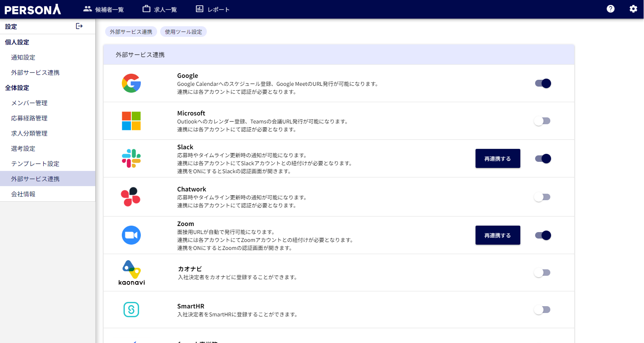Click the Slack service title

click(185, 147)
